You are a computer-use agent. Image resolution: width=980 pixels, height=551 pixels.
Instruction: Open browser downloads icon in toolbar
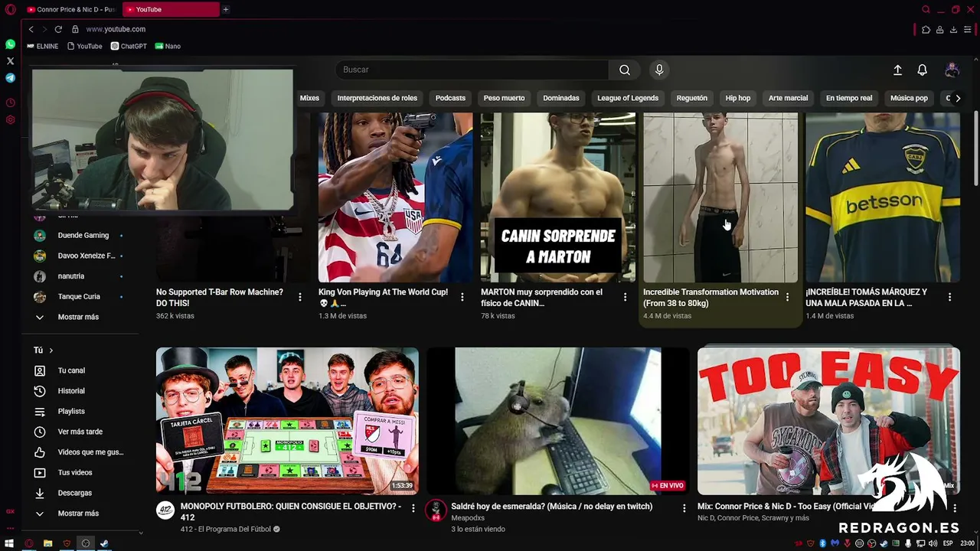(x=953, y=30)
